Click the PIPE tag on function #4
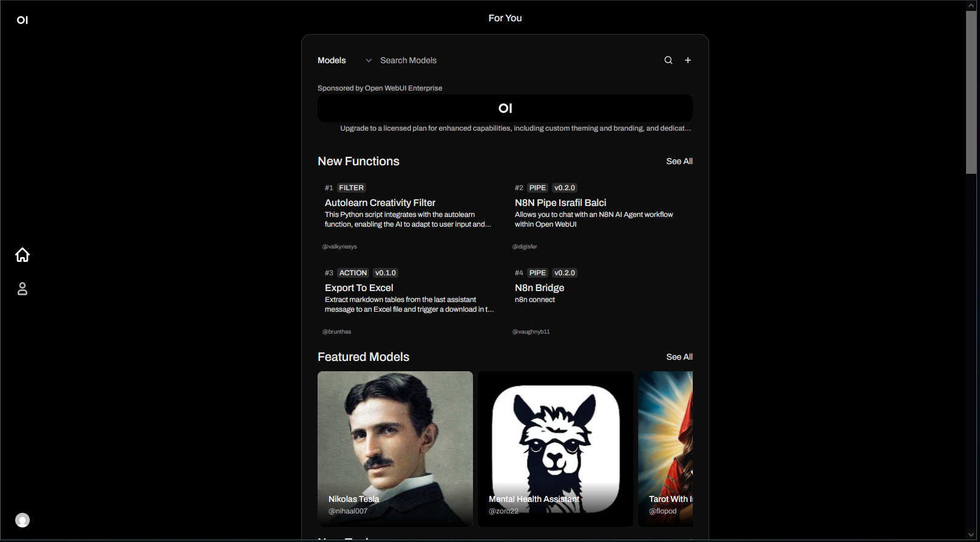 [537, 273]
